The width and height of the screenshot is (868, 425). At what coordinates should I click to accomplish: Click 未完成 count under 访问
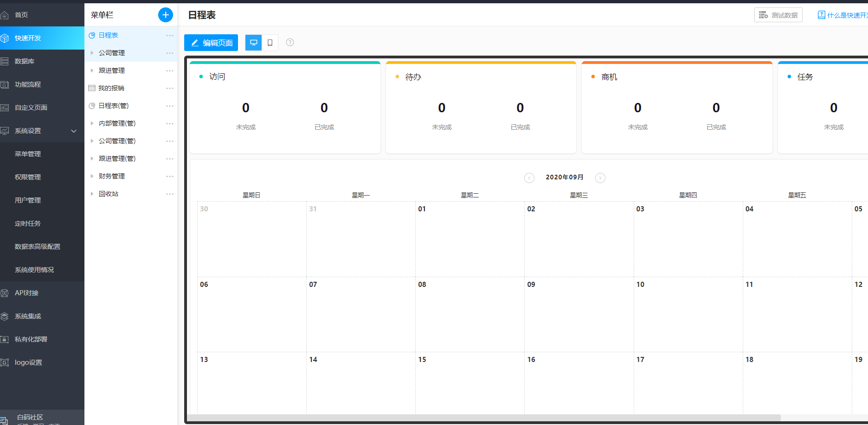246,108
